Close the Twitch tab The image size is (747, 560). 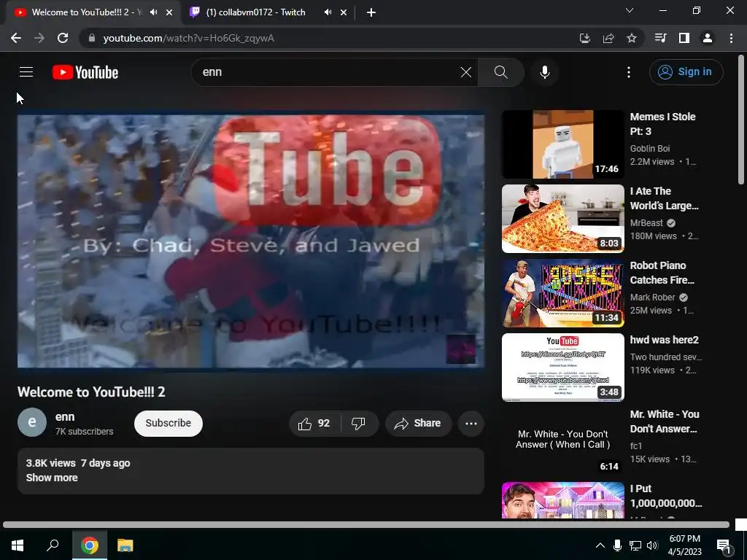344,12
